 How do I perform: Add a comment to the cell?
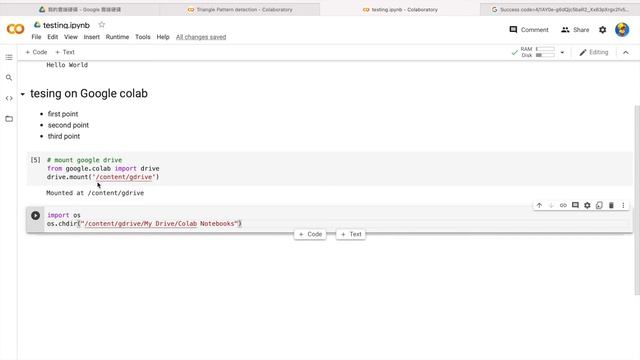[x=575, y=205]
